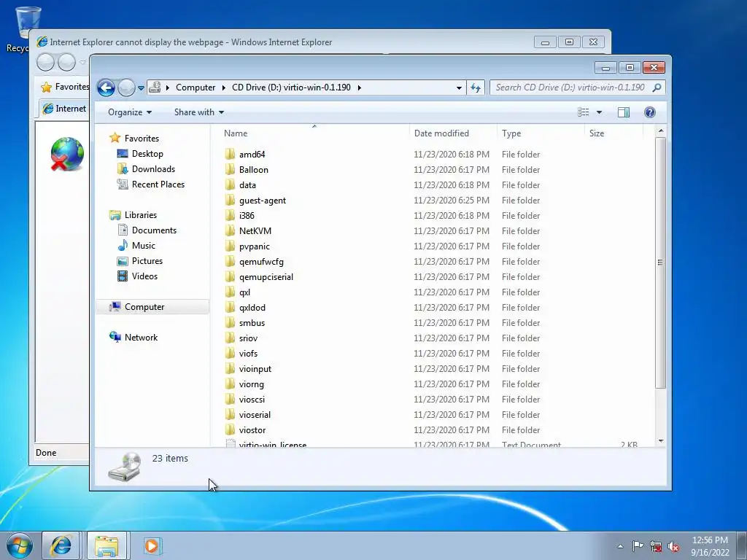Go back with the Explorer Back arrow
The height and width of the screenshot is (560, 747).
(x=106, y=87)
